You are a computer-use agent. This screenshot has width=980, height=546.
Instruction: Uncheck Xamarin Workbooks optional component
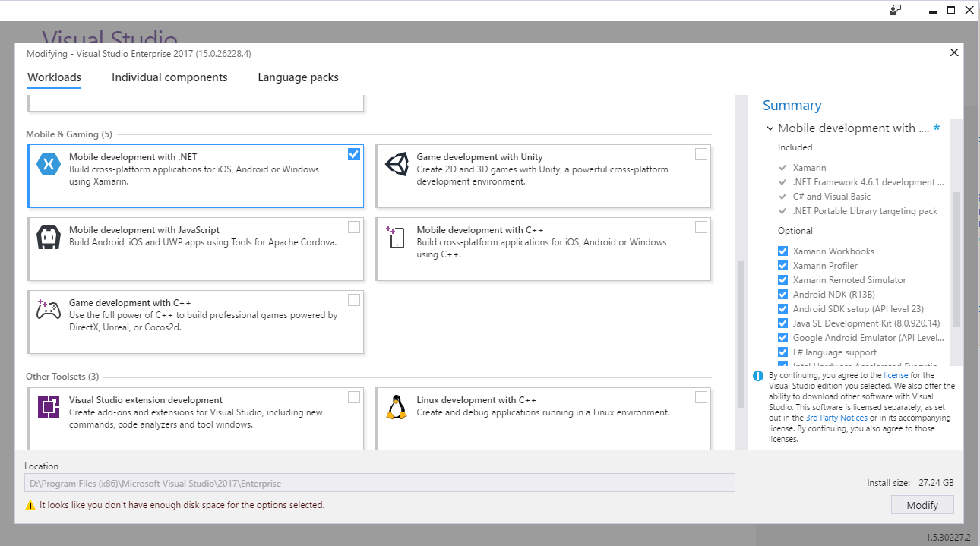783,251
